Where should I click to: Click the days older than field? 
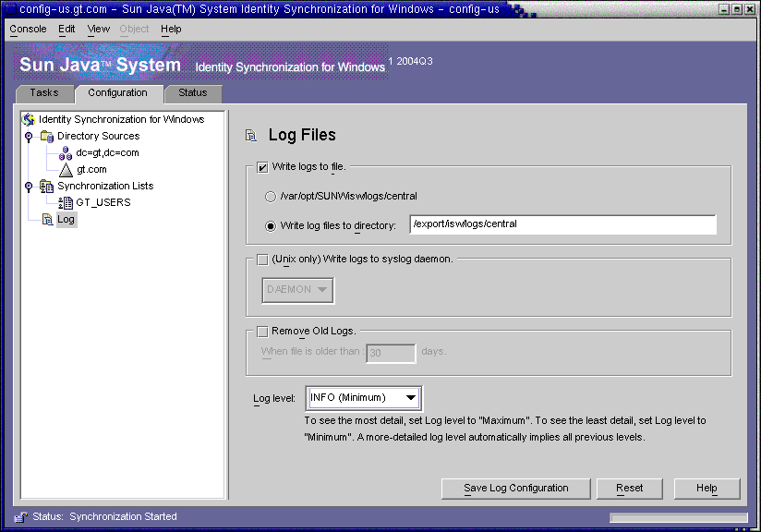pyautogui.click(x=392, y=353)
